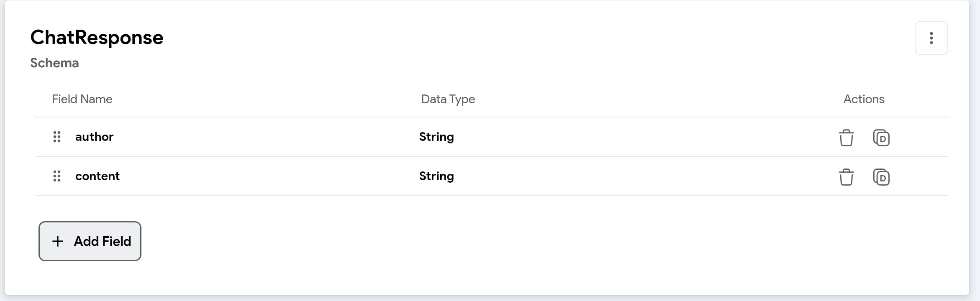The image size is (980, 301).
Task: Duplicate the author field
Action: click(x=881, y=138)
